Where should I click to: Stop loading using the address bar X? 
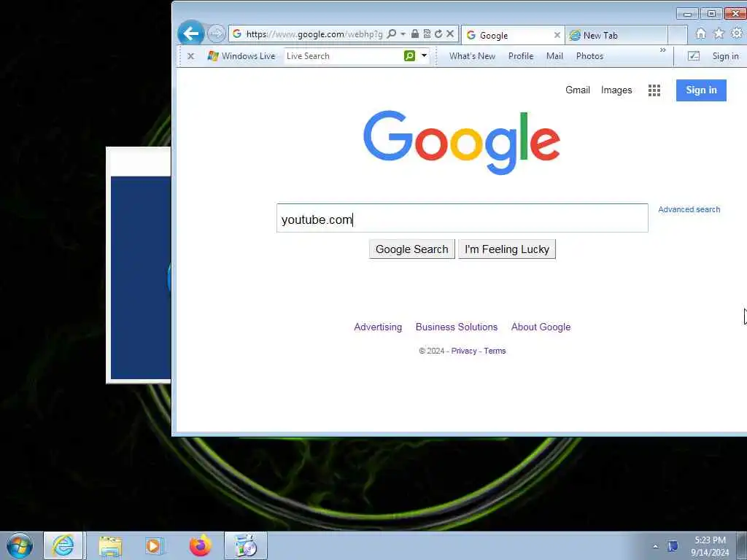click(449, 34)
